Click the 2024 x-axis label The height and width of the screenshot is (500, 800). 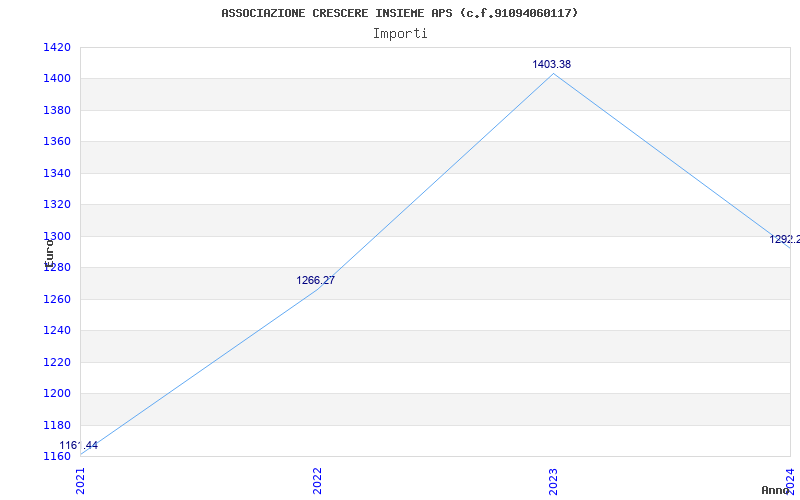click(x=790, y=481)
